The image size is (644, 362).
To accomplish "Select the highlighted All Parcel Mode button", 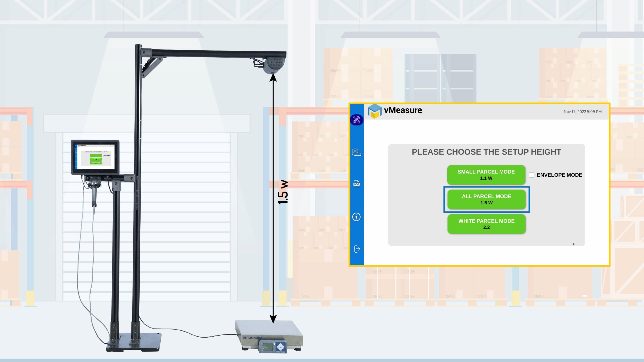I will pyautogui.click(x=487, y=199).
